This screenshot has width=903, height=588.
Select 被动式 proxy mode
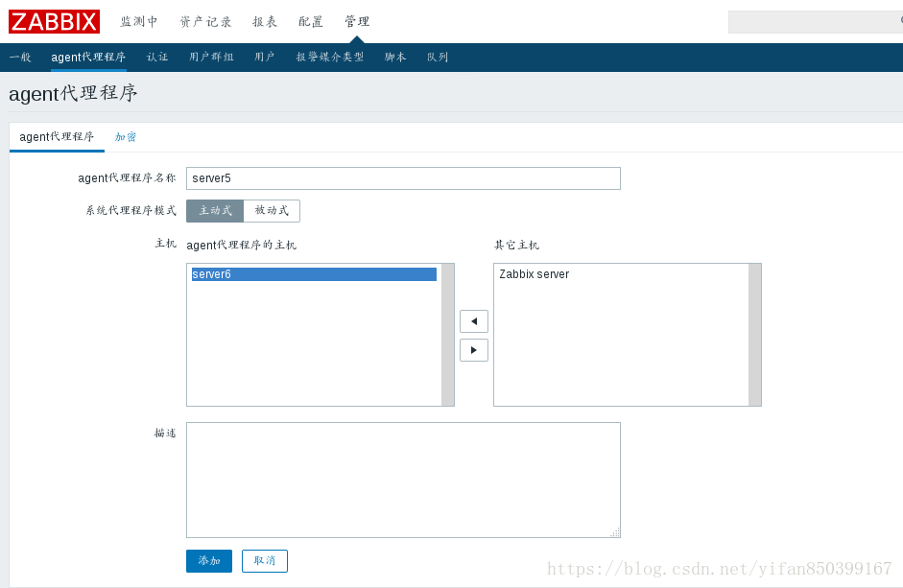pyautogui.click(x=272, y=211)
